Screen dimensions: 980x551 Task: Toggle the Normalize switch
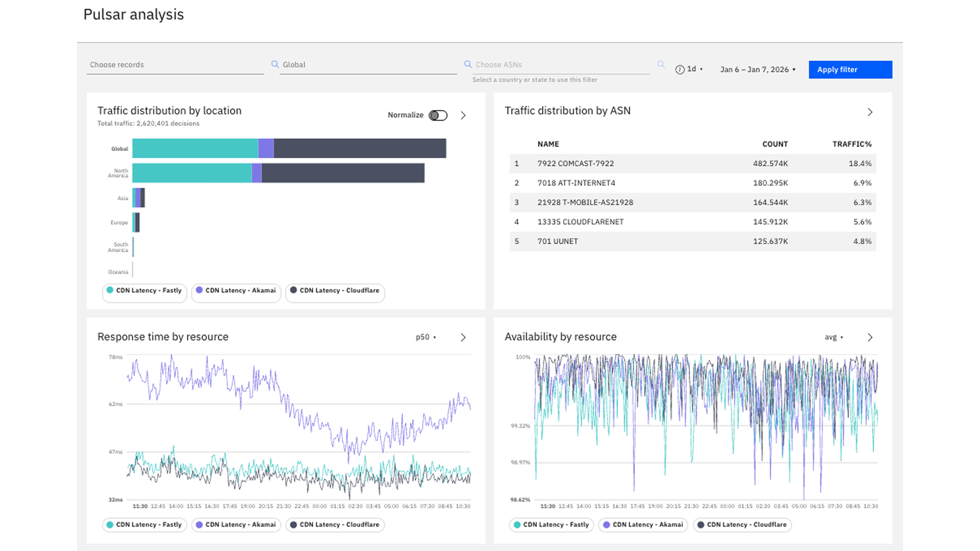[438, 115]
